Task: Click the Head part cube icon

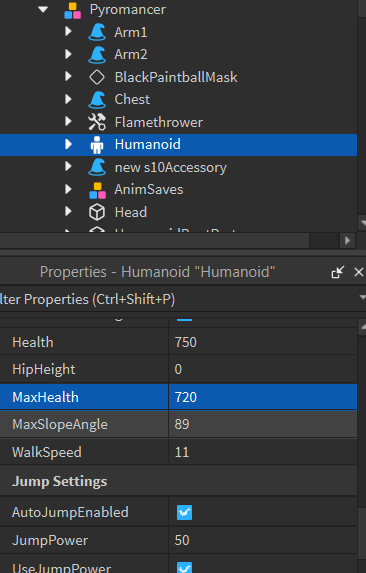Action: pyautogui.click(x=97, y=212)
